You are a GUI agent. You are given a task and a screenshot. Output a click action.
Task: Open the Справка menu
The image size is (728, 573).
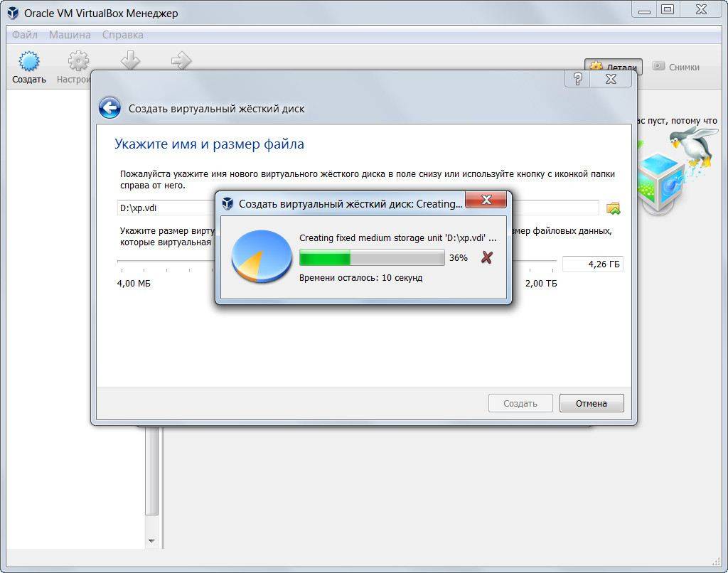point(122,35)
